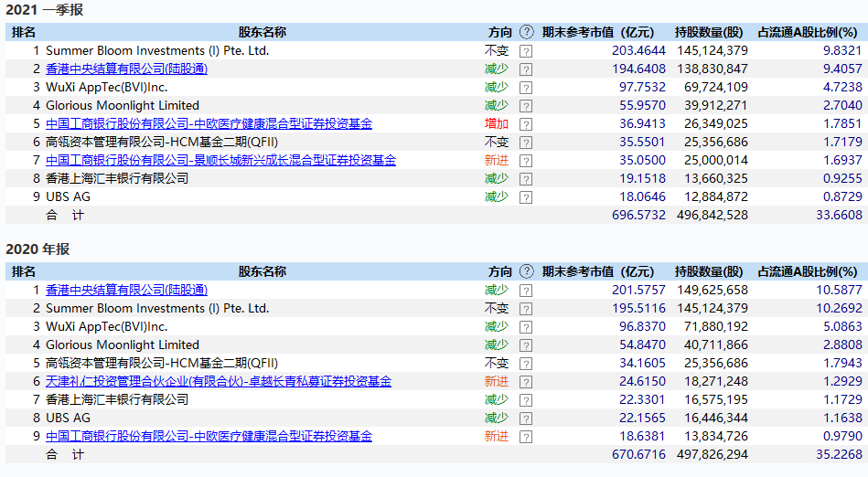Click the question icon in the 2020 UBS AG row

[x=526, y=419]
